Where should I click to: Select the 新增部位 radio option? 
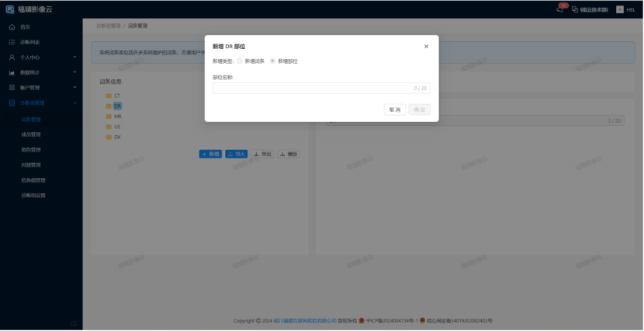point(272,61)
